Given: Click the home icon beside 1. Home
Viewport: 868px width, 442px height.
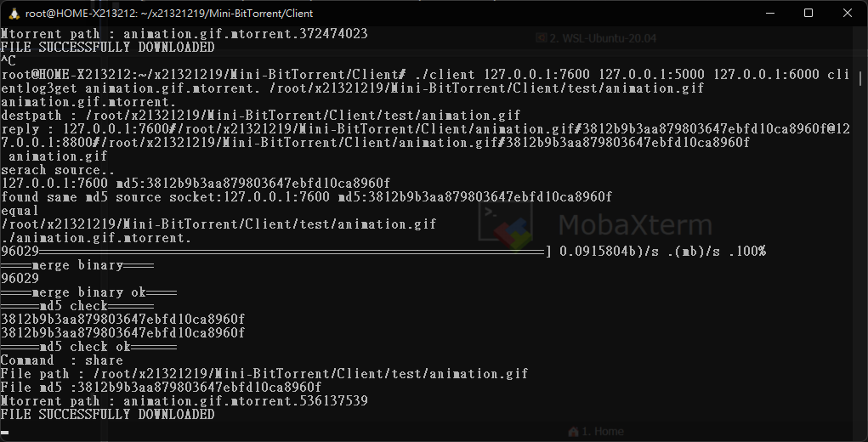Looking at the screenshot, I should [574, 431].
